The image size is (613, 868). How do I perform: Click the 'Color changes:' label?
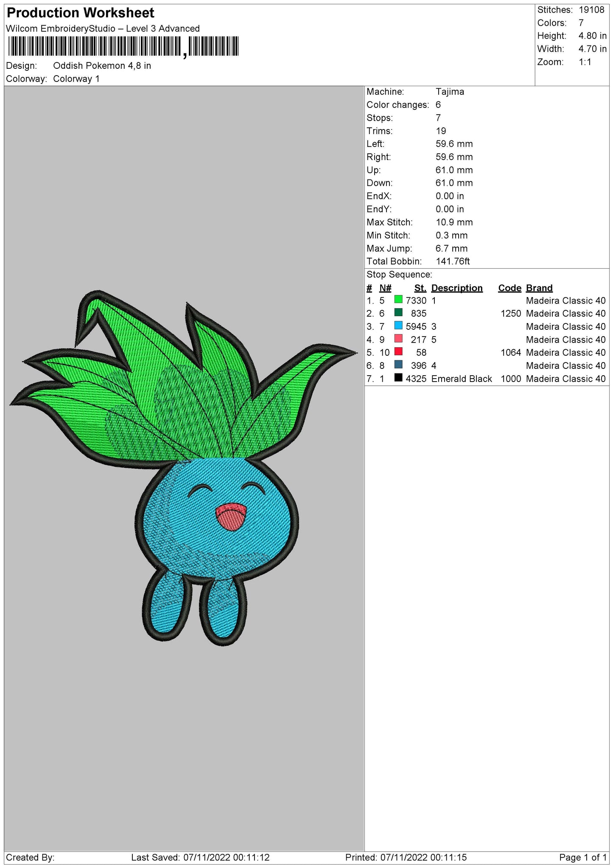397,105
